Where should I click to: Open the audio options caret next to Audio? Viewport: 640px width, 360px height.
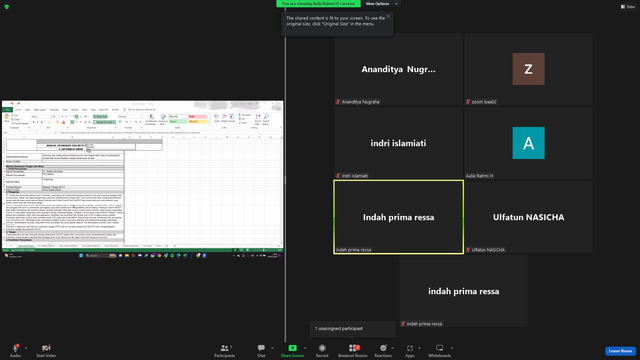click(x=26, y=348)
